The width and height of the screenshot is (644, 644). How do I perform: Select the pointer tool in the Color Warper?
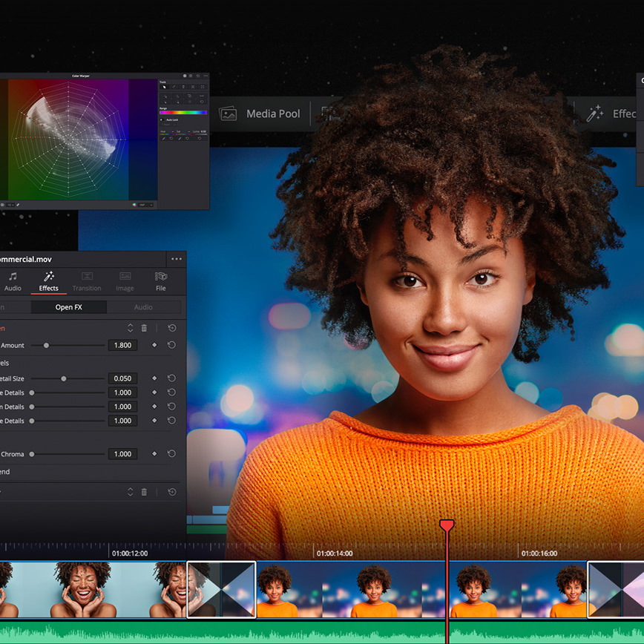click(x=164, y=87)
